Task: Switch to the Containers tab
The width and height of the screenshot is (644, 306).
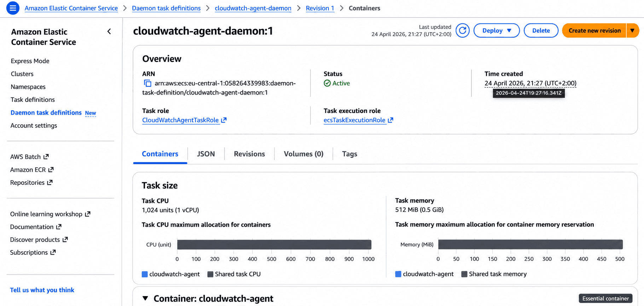Action: click(160, 154)
